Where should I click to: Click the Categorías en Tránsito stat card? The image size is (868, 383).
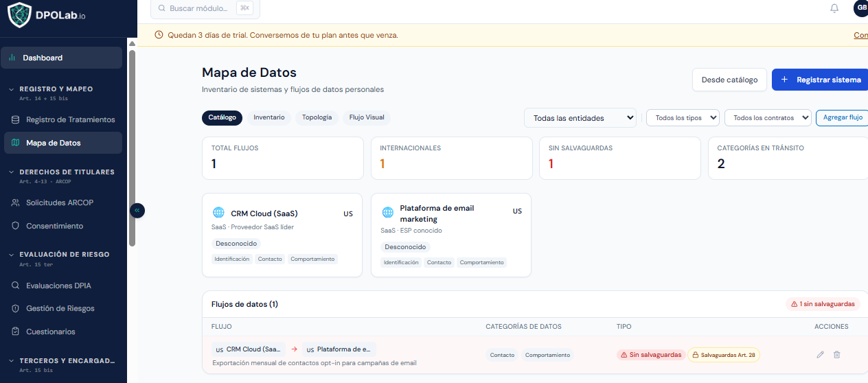[788, 158]
